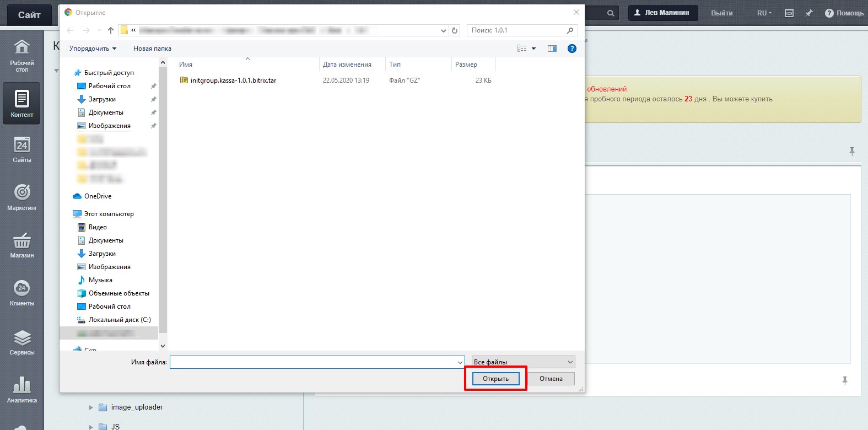This screenshot has height=430, width=868.
Task: Open the Аналитика section in Bitrix sidebar
Action: coord(21,390)
